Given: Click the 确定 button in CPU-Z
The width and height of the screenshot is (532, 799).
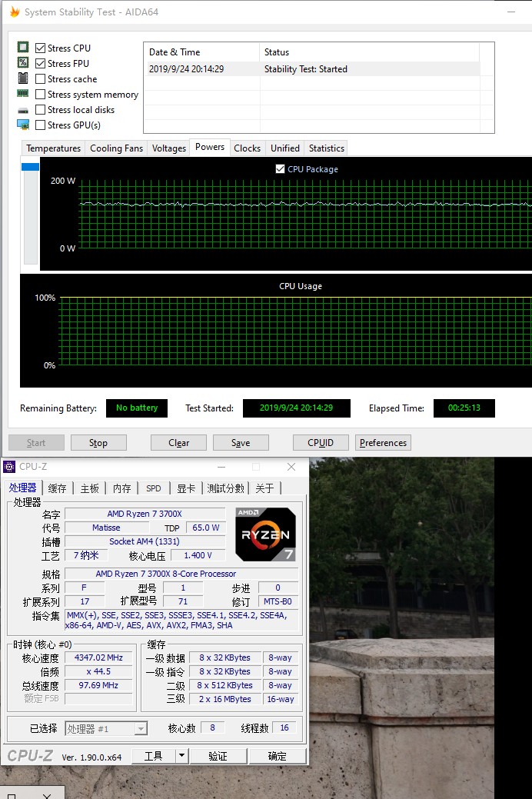Looking at the screenshot, I should [278, 756].
